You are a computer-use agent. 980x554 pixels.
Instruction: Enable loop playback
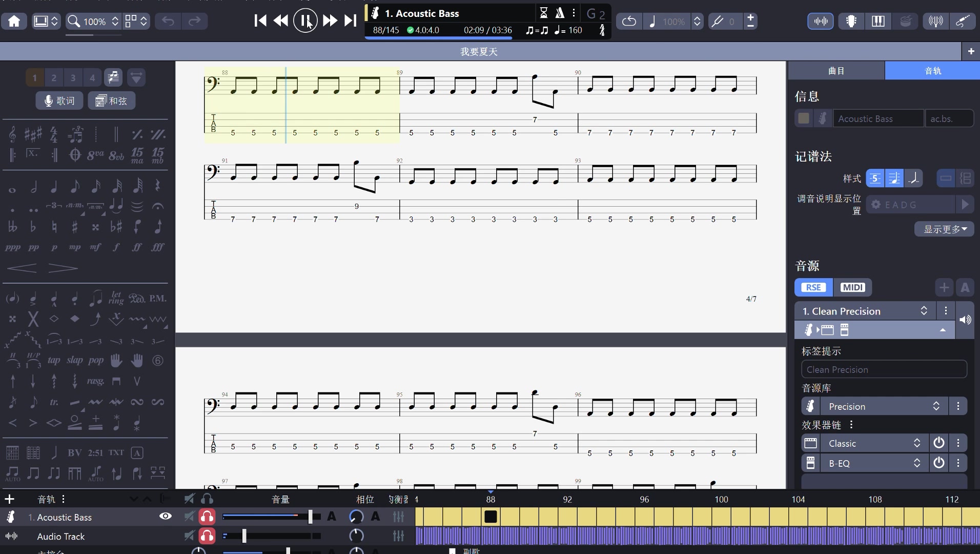(x=629, y=21)
